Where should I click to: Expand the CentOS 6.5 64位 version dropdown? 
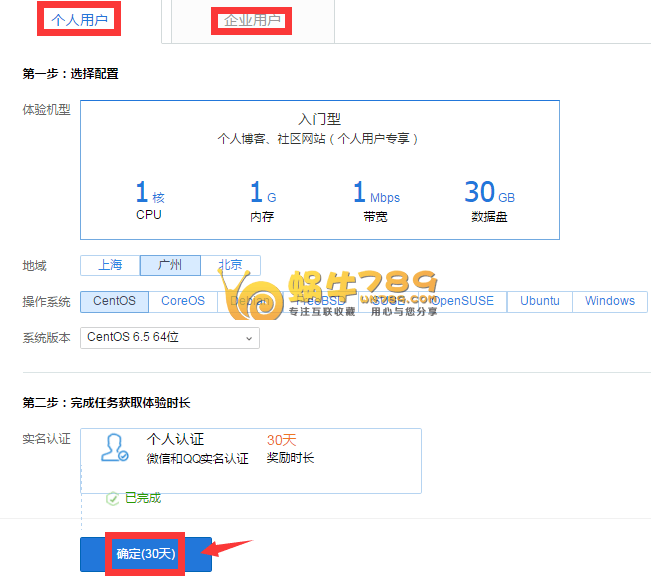coord(170,338)
